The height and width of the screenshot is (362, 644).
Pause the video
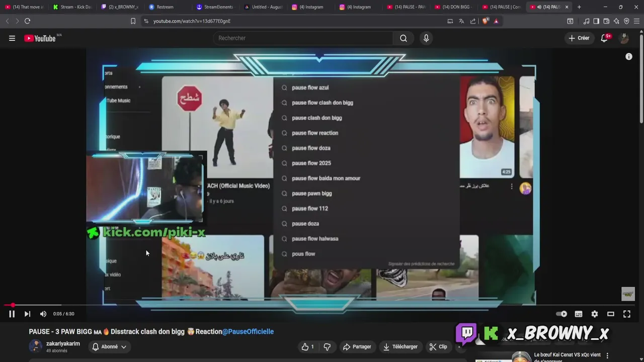click(12, 314)
